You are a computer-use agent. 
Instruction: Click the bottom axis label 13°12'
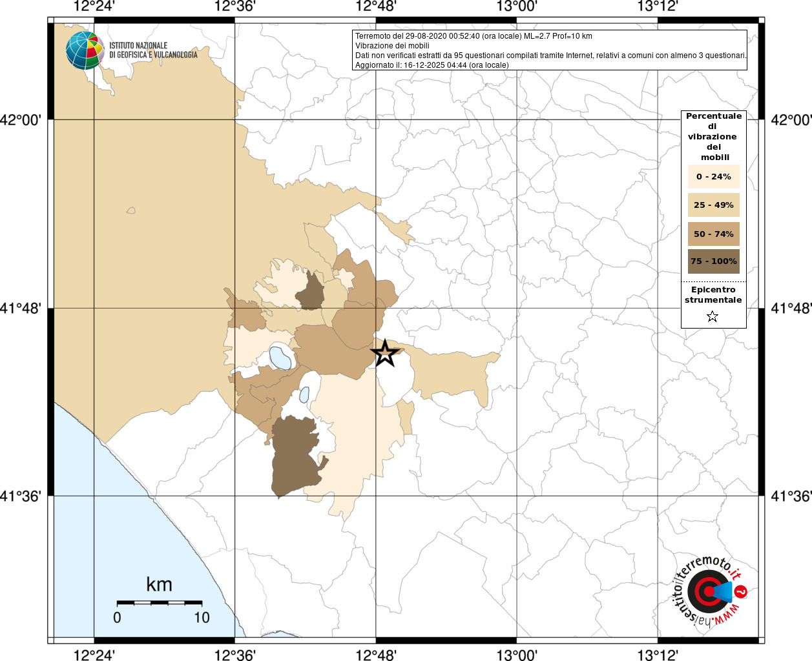point(658,655)
